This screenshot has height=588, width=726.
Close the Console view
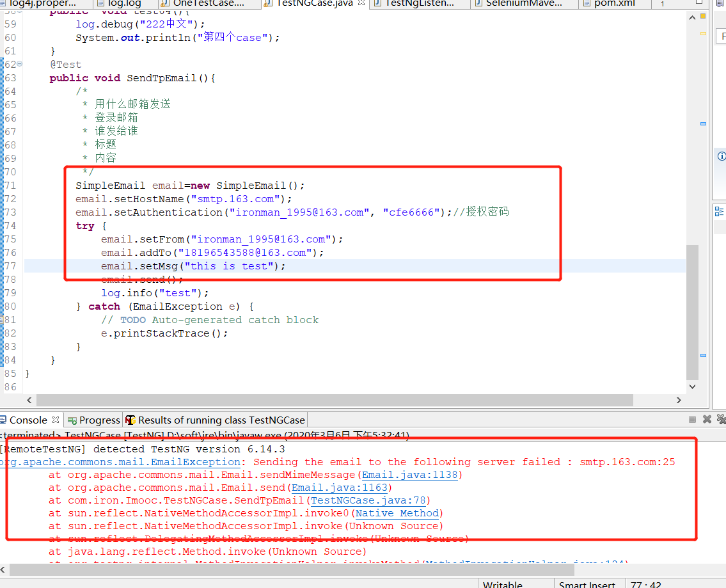tap(56, 420)
